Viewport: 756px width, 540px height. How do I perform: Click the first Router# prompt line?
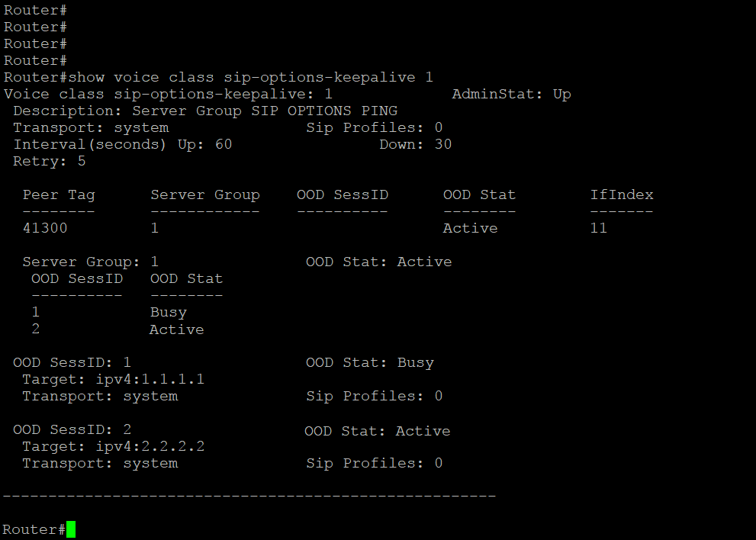click(x=35, y=10)
